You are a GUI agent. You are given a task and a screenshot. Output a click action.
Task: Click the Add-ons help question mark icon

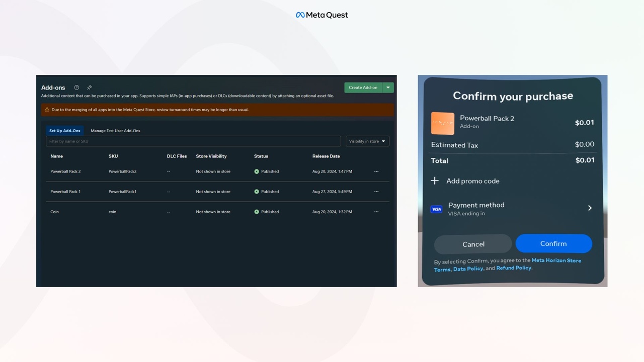click(x=76, y=87)
